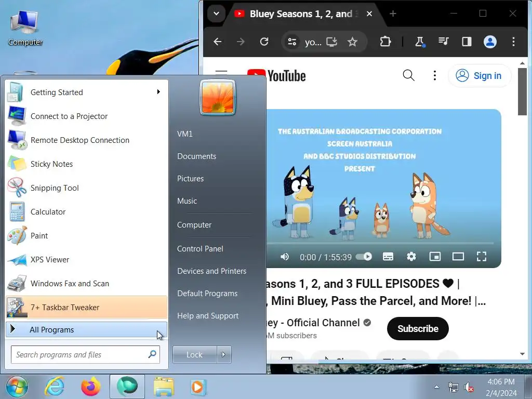Open Chrome three-dot menu
Image resolution: width=532 pixels, height=399 pixels.
[513, 42]
